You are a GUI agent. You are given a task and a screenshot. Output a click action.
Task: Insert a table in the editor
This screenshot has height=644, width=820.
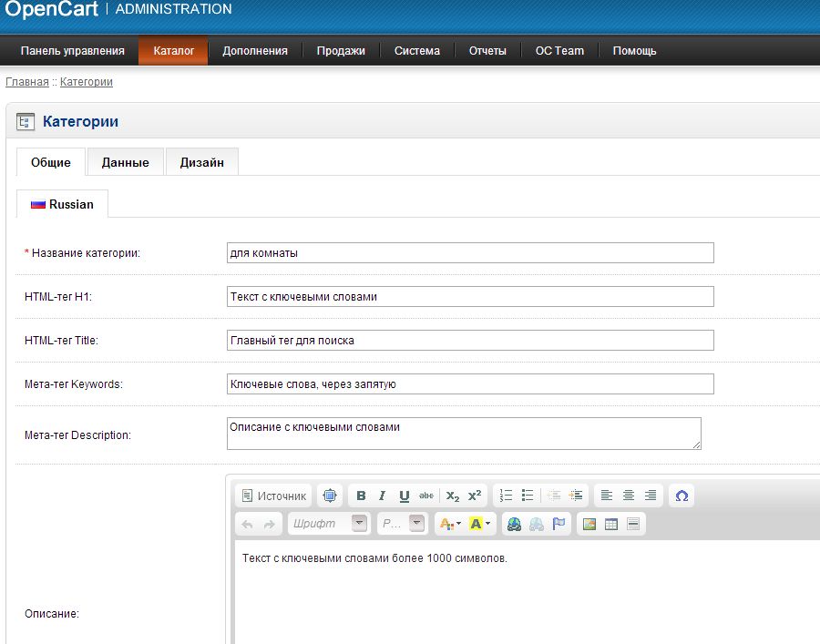tap(611, 524)
